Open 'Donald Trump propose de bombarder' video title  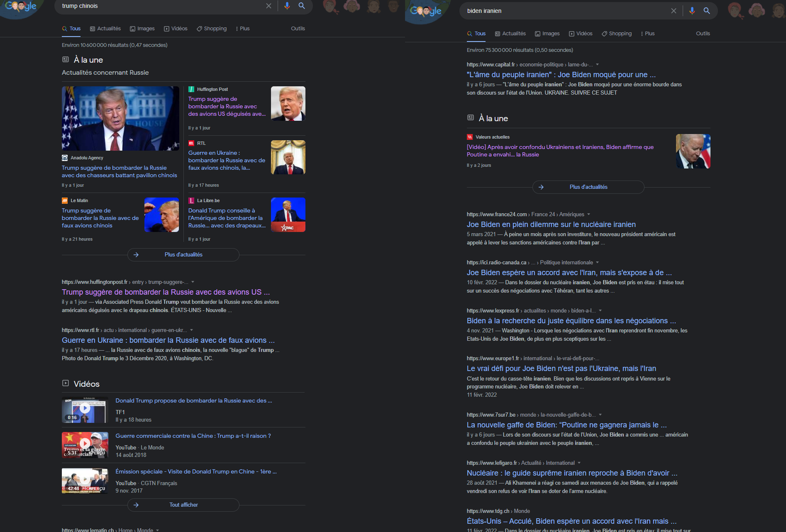(194, 401)
